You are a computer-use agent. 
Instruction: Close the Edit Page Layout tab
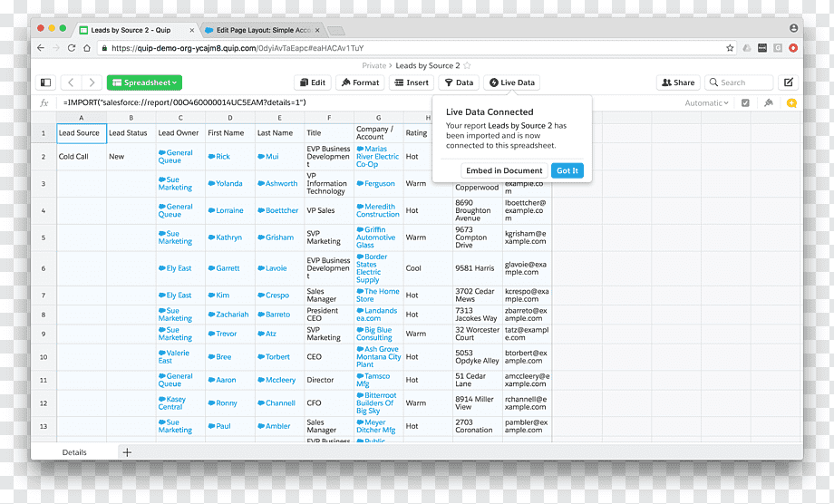point(317,30)
